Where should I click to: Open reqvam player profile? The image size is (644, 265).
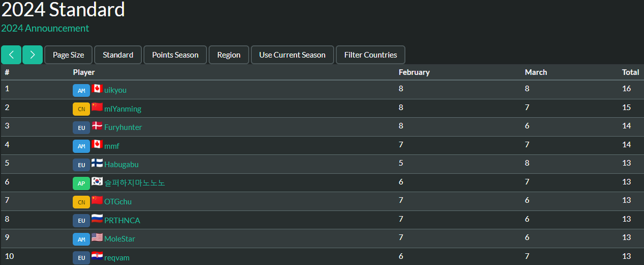[116, 257]
